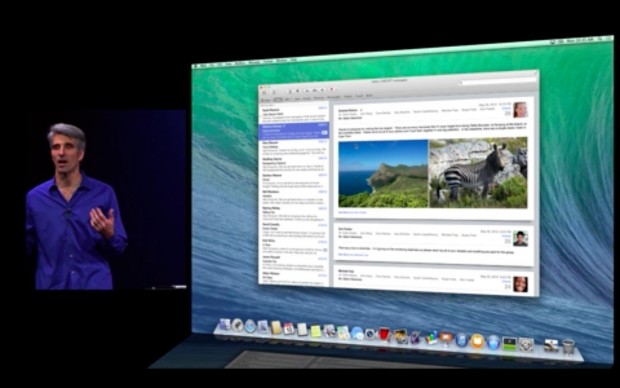Viewport: 620px width, 388px height.
Task: Click the Forward button in Mail toolbar
Action: (x=322, y=90)
